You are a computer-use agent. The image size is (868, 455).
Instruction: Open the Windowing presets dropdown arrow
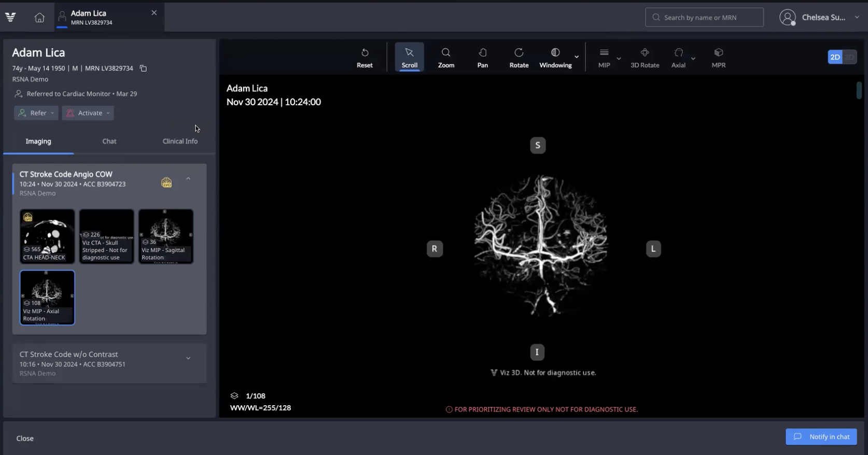[577, 57]
